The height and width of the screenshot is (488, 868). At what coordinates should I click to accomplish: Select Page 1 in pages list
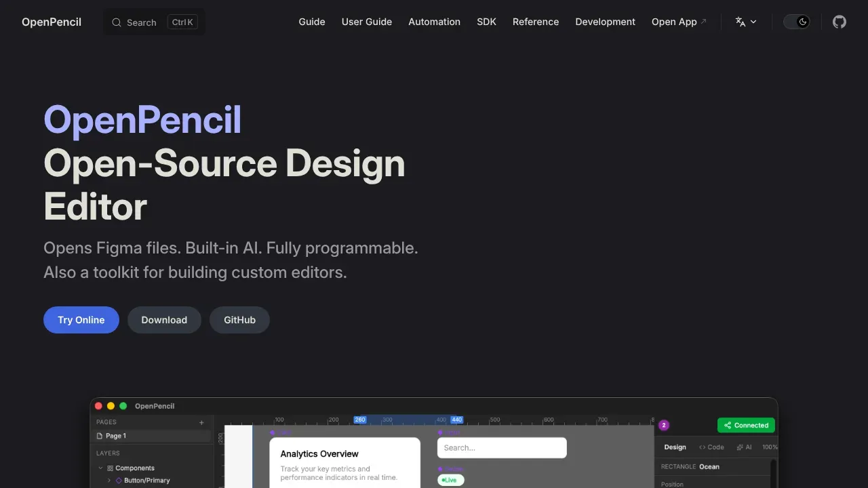[x=152, y=436]
